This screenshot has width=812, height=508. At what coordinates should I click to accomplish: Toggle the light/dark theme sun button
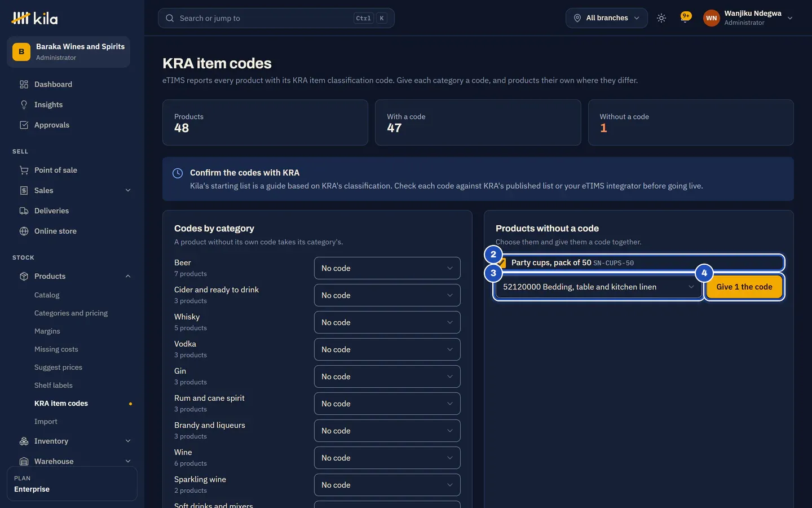[x=661, y=18]
